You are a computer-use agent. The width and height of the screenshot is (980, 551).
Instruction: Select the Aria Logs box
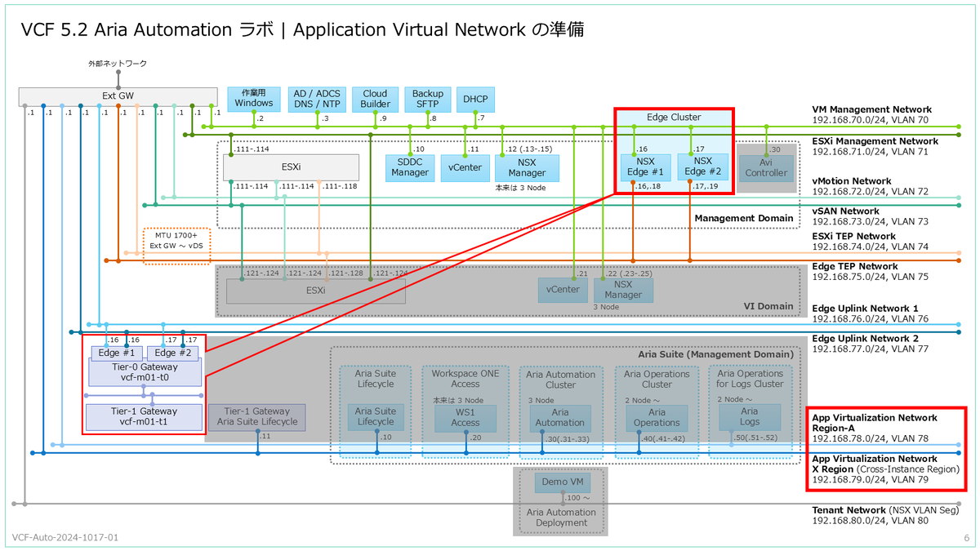coord(749,416)
